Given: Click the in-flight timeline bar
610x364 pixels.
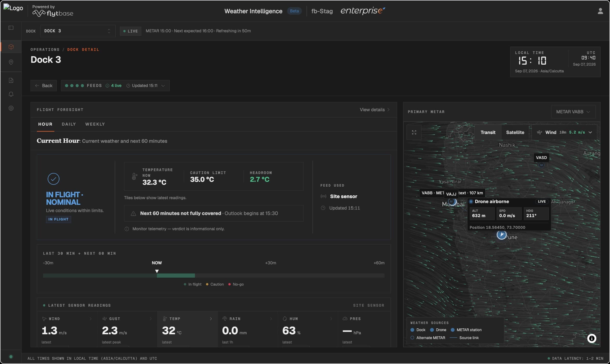Looking at the screenshot, I should tap(176, 276).
